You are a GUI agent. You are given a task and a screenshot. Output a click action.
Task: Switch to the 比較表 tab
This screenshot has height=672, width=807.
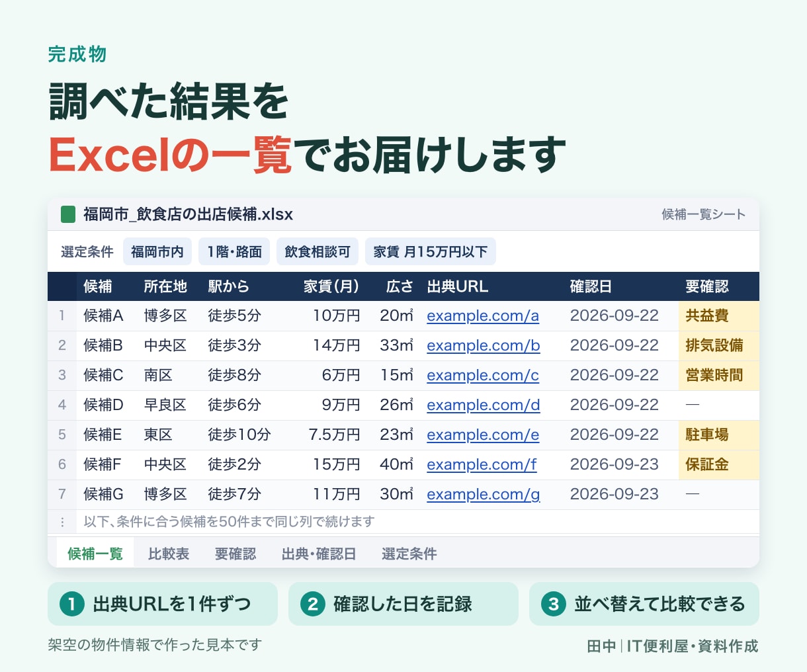pyautogui.click(x=169, y=554)
